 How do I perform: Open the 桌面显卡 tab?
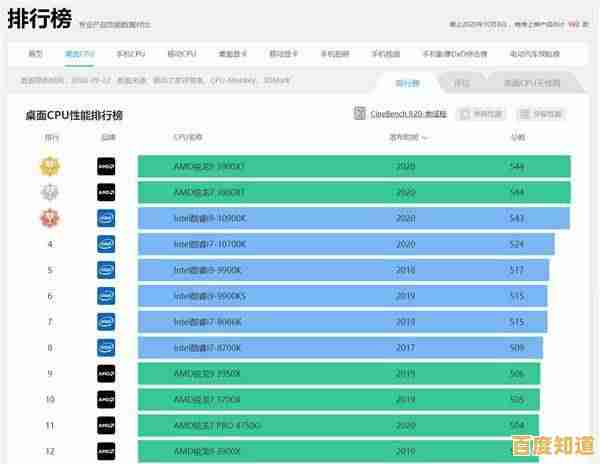[233, 53]
